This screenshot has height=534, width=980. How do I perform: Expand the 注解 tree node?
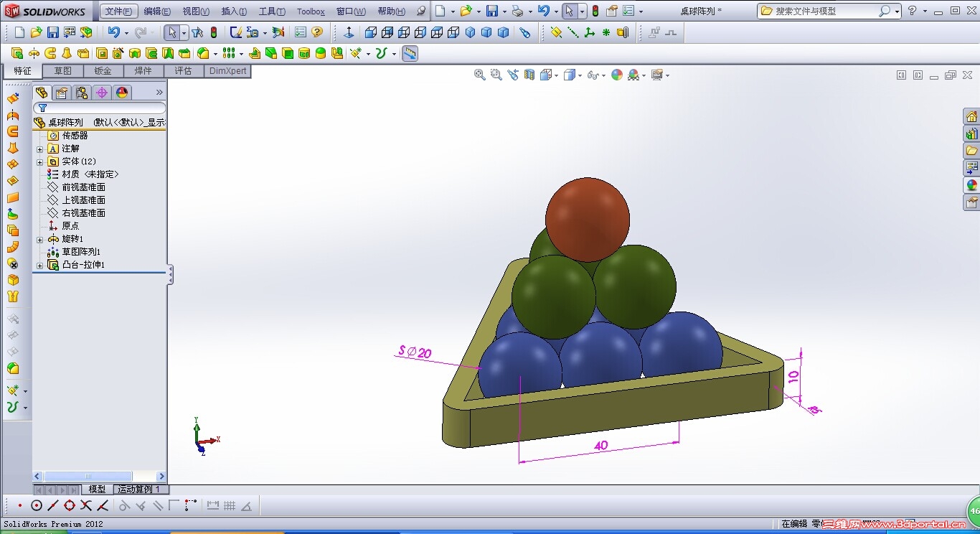[x=40, y=149]
